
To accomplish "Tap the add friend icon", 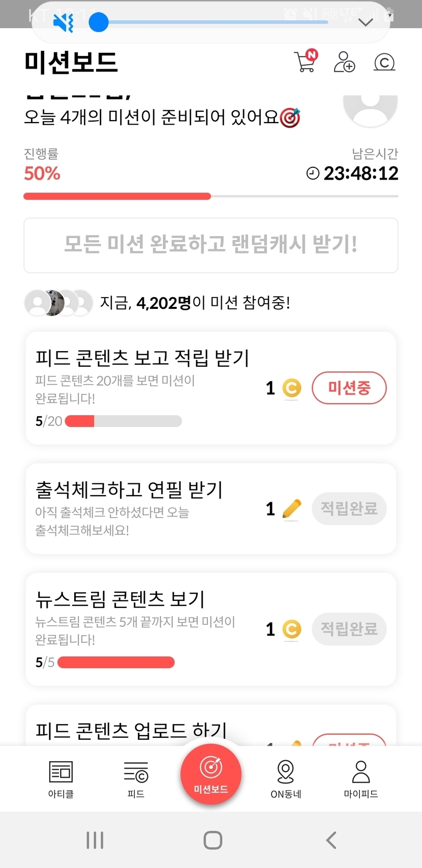I will [344, 62].
